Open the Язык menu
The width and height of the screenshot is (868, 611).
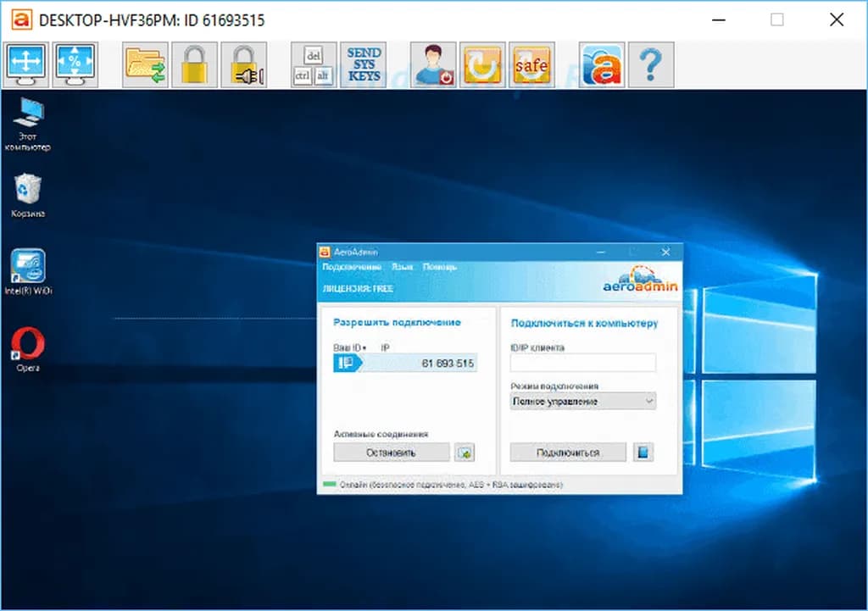403,267
